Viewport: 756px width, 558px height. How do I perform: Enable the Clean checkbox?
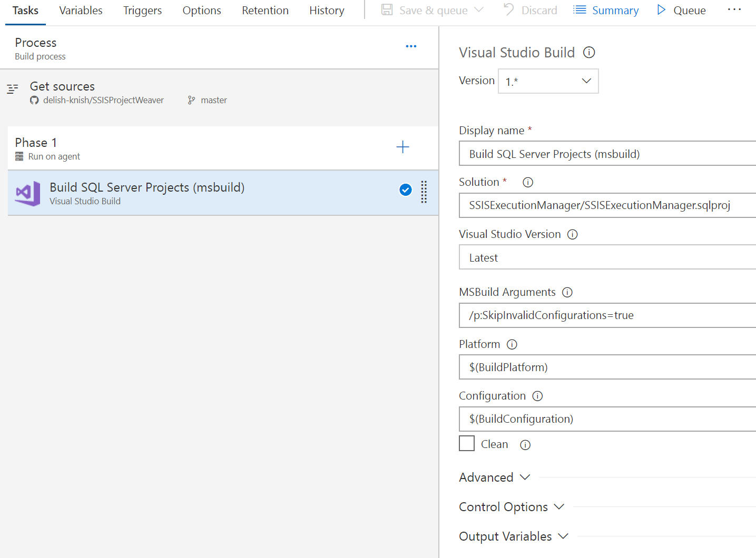(x=467, y=443)
